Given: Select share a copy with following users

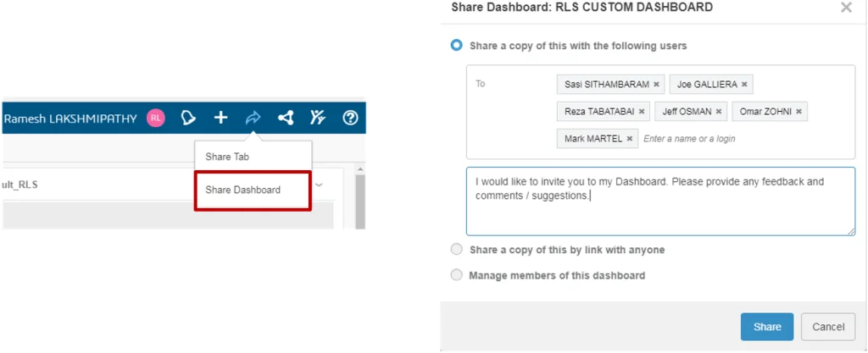Looking at the screenshot, I should click(x=458, y=46).
